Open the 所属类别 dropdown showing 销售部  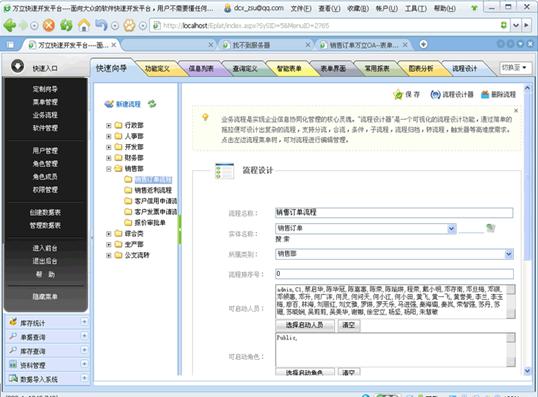(508, 254)
